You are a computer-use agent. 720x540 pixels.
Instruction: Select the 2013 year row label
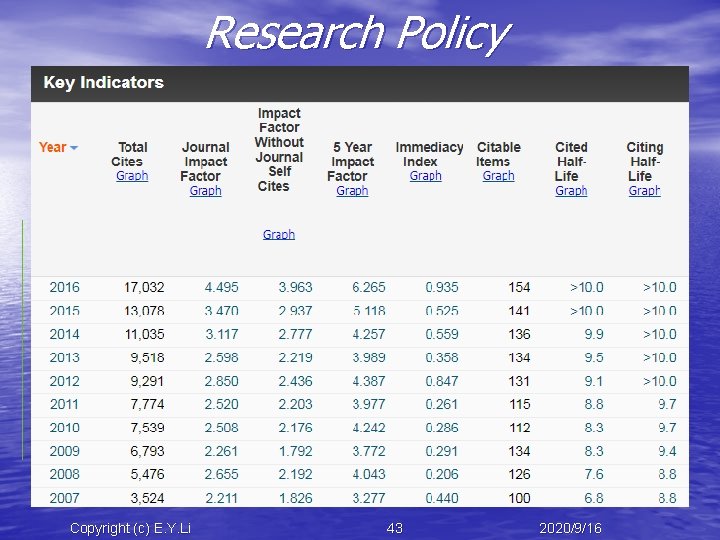pyautogui.click(x=64, y=358)
